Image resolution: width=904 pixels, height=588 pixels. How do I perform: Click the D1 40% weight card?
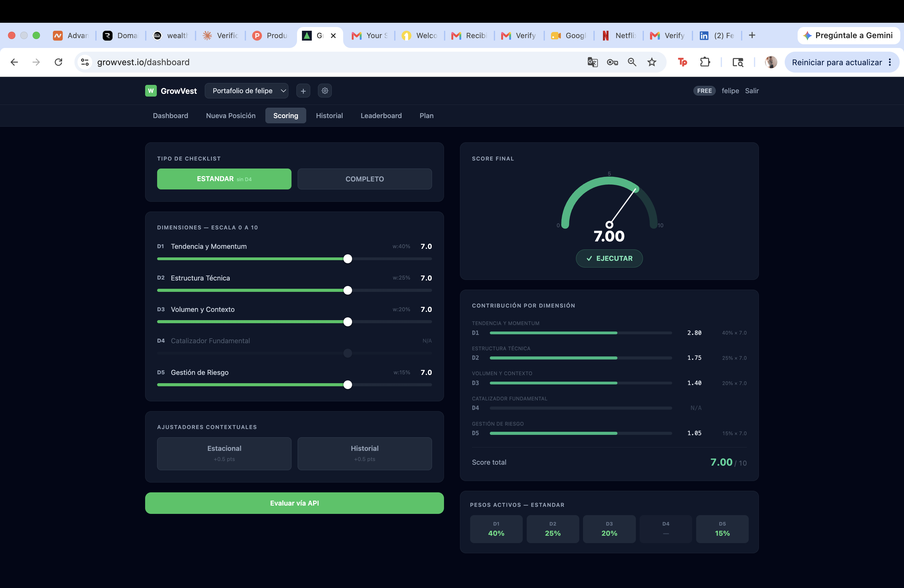coord(496,529)
